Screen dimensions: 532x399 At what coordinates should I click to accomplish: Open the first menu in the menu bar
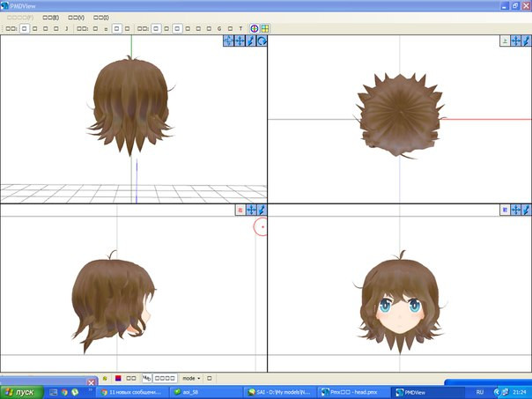[x=20, y=17]
